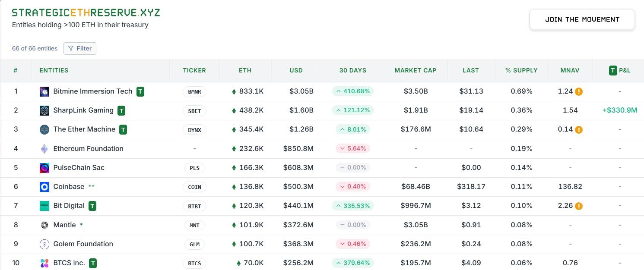644x270 pixels.
Task: Click the ETH diamond icon in Coinbase row
Action: [x=235, y=187]
